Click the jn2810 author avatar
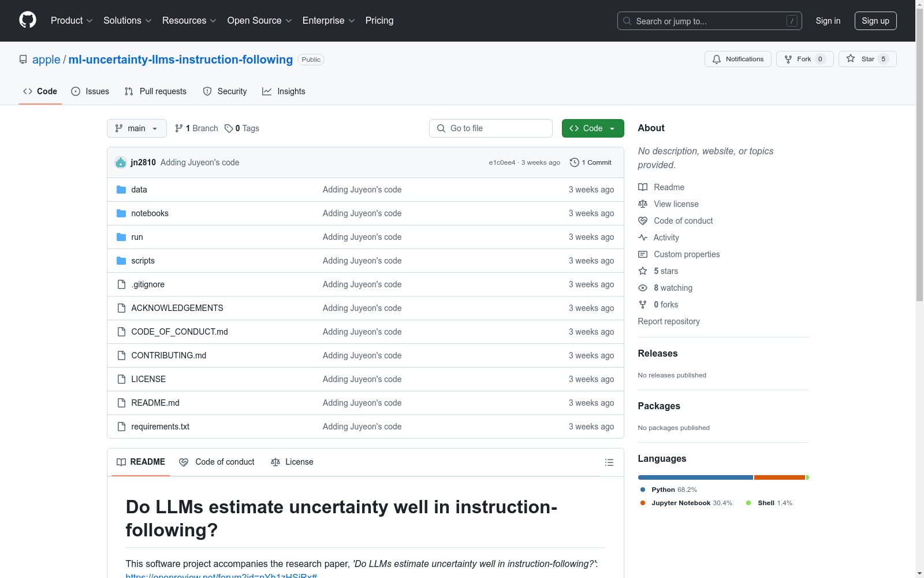Image resolution: width=924 pixels, height=578 pixels. click(x=121, y=162)
